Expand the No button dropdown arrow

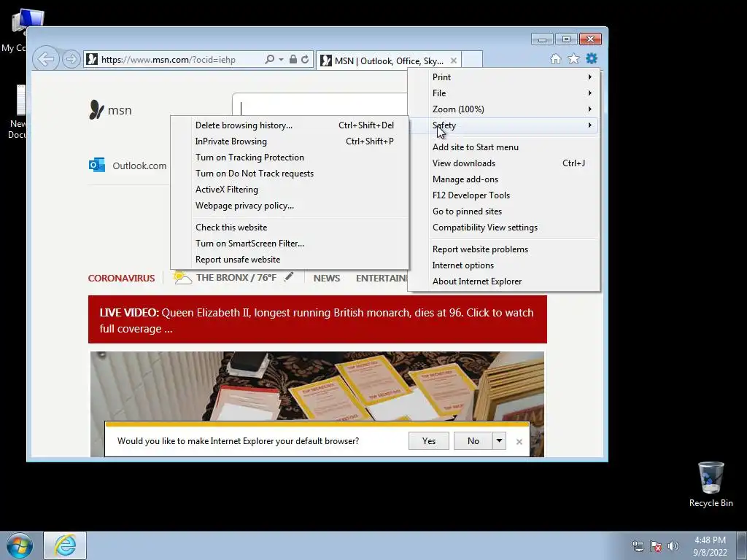tap(499, 441)
